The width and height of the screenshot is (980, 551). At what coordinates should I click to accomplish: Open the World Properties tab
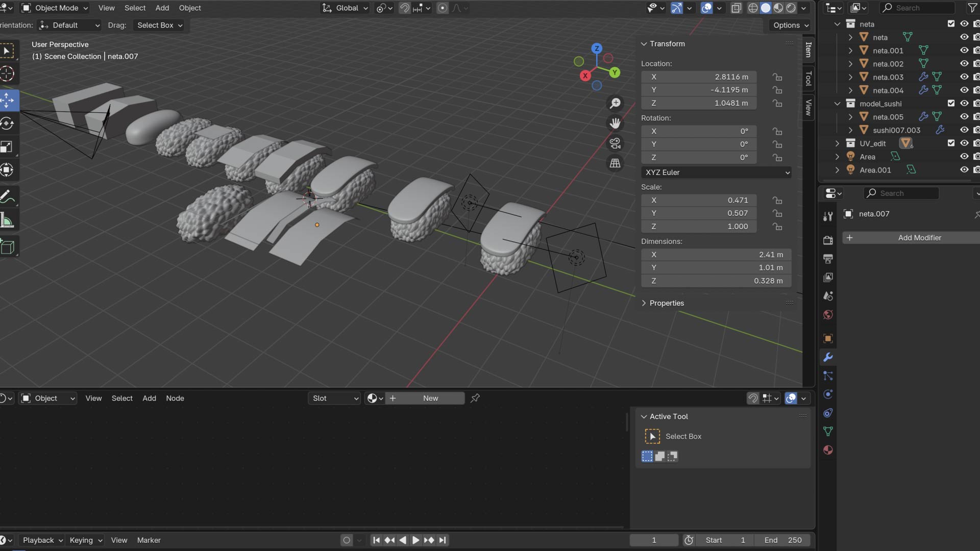pos(828,315)
